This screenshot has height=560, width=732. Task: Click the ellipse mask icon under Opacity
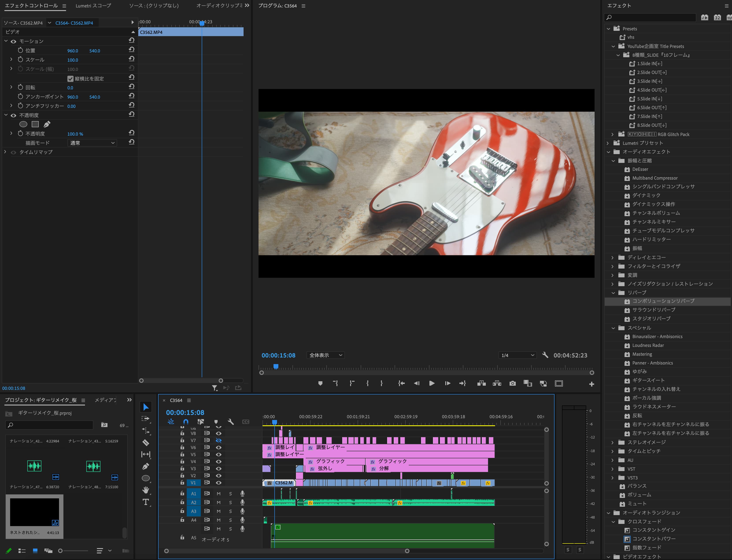point(23,124)
